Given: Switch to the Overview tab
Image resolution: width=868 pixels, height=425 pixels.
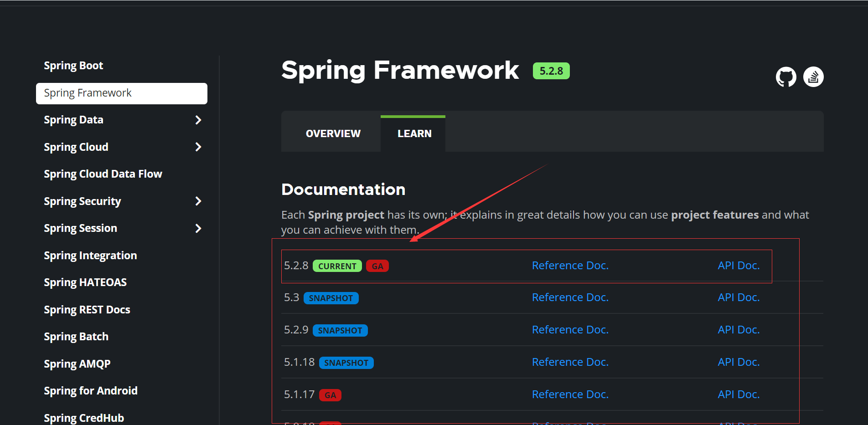Looking at the screenshot, I should pyautogui.click(x=333, y=133).
